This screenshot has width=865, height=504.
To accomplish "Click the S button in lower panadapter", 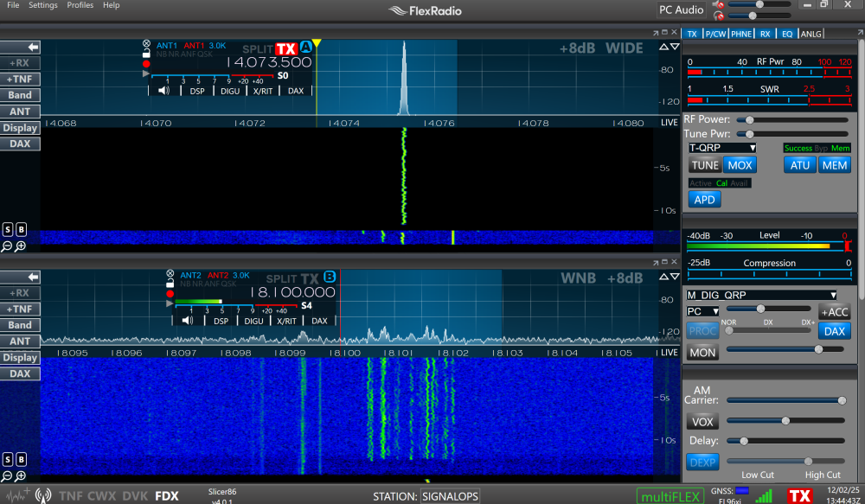I will (7, 459).
